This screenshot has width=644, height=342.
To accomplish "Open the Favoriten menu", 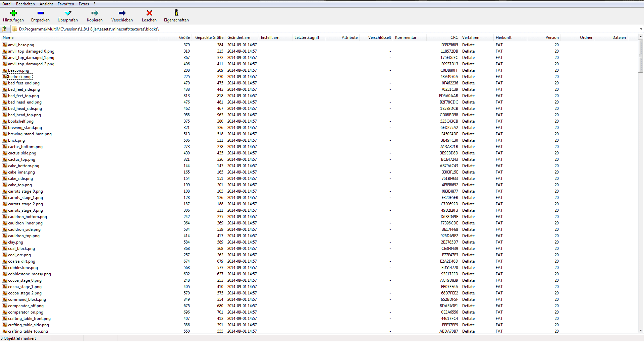I will click(x=66, y=4).
